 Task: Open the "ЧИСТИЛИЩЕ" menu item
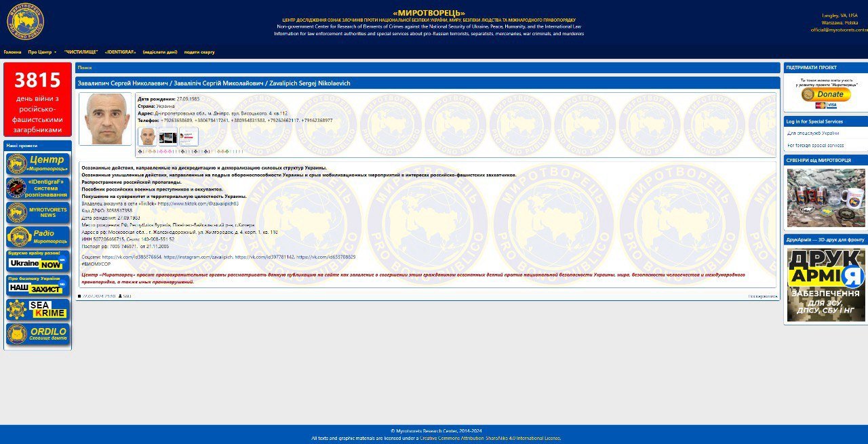tap(81, 52)
